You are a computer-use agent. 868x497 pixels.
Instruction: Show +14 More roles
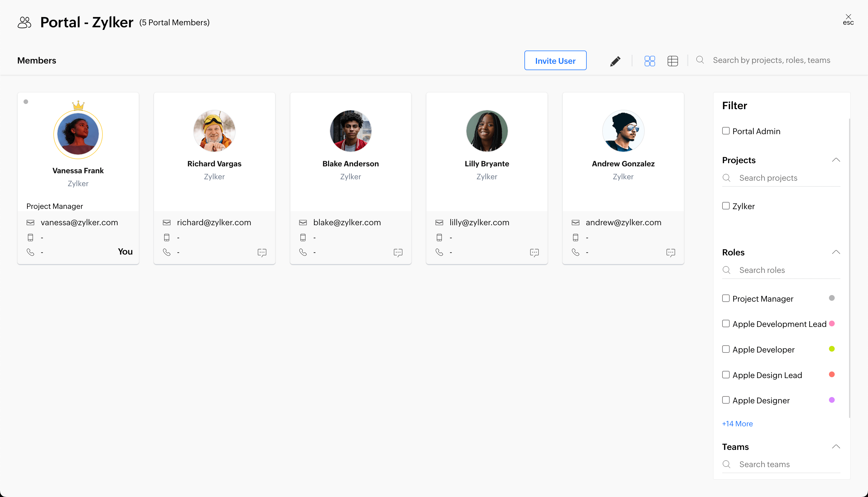pyautogui.click(x=737, y=424)
